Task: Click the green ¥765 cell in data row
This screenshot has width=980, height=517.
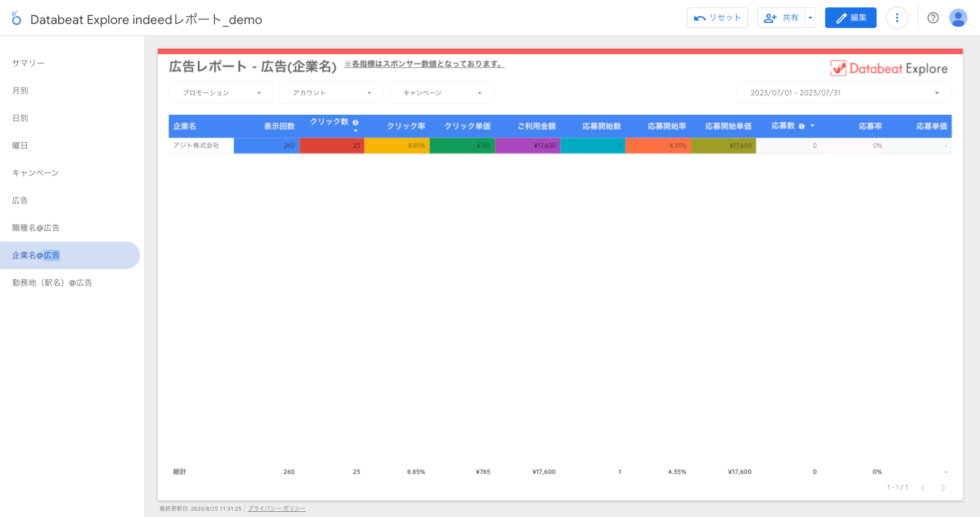Action: pyautogui.click(x=462, y=146)
